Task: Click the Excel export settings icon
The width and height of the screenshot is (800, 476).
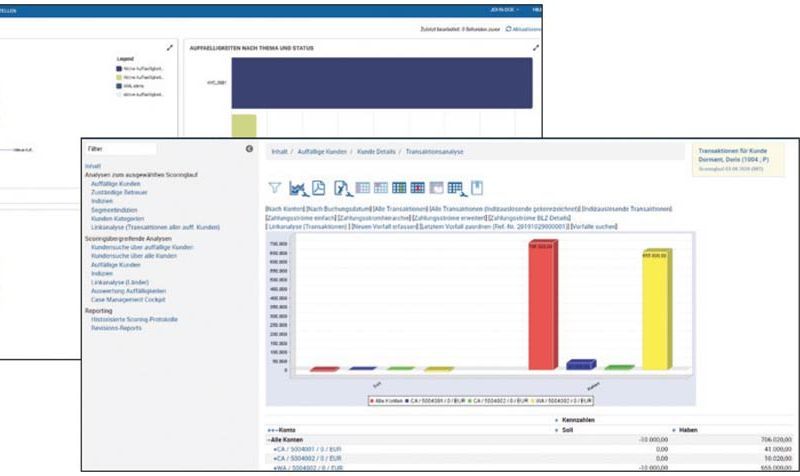Action: [x=343, y=188]
